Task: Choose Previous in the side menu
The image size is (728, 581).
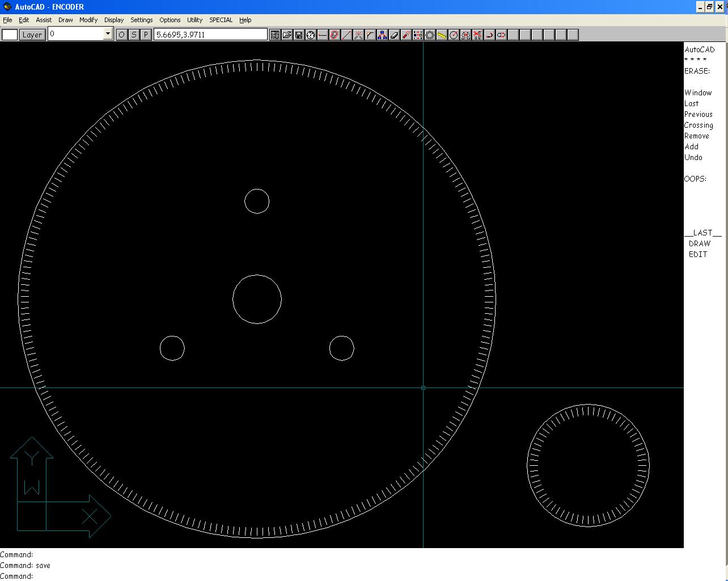Action: [x=699, y=114]
